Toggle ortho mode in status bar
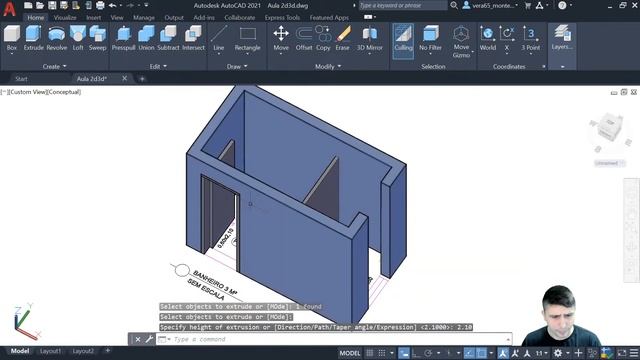This screenshot has width=640, height=360. [416, 353]
